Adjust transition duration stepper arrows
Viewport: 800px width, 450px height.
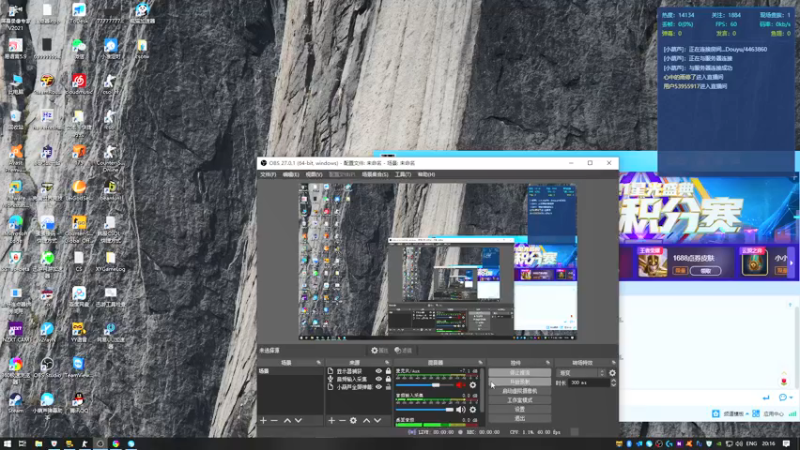(613, 383)
